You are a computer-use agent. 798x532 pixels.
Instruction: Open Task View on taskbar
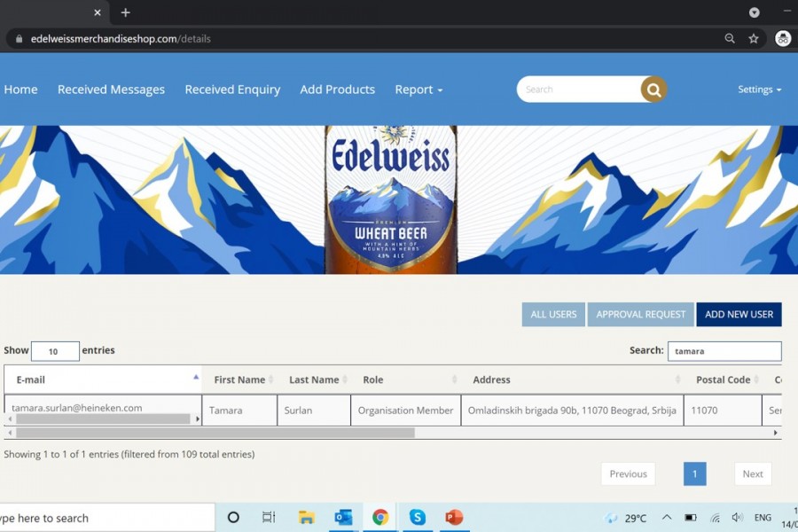click(x=268, y=518)
